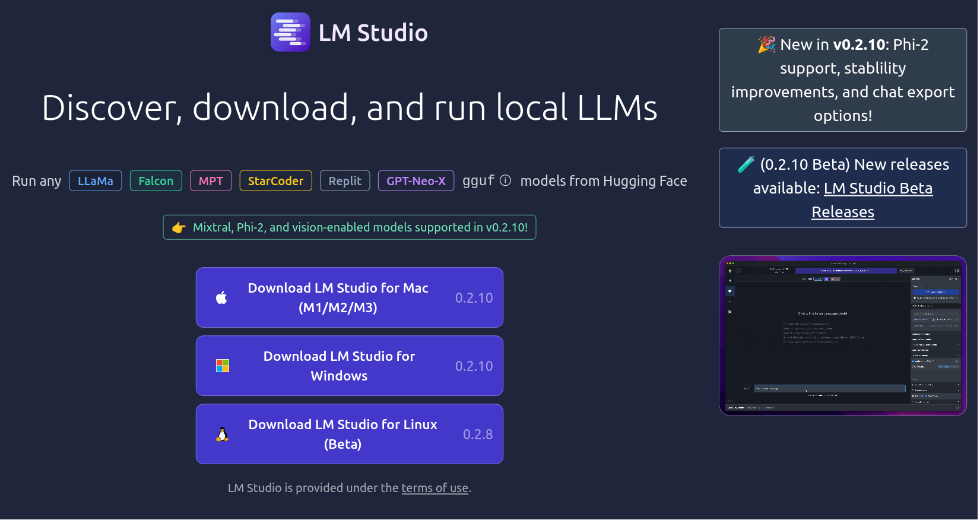Open the app screenshot thumbnail

coord(843,336)
